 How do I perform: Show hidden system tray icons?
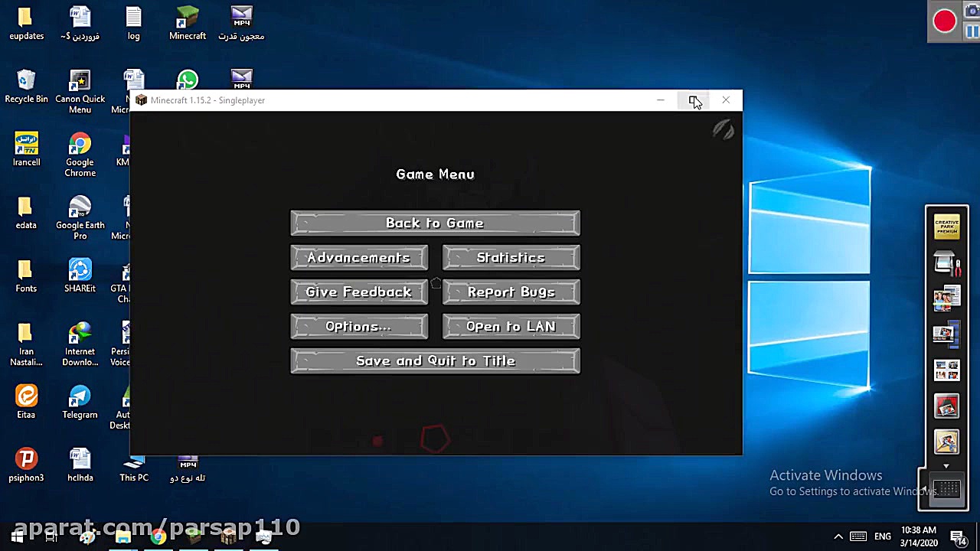click(x=838, y=536)
